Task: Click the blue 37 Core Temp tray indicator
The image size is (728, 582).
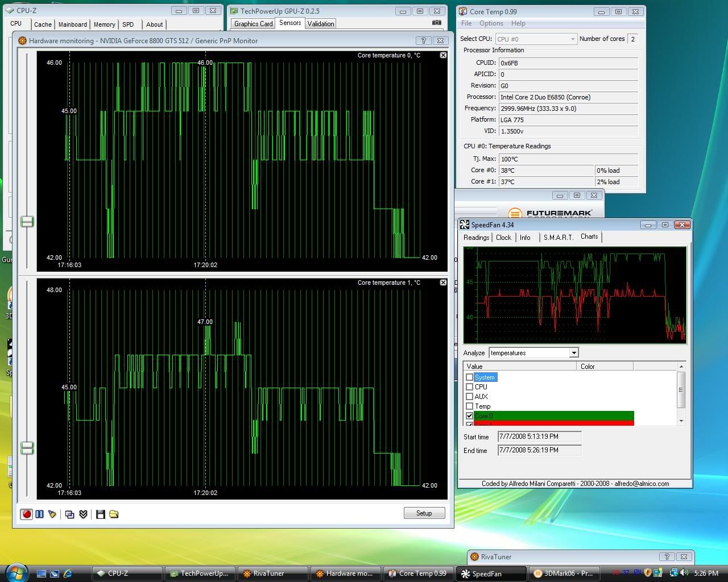Action: tap(626, 573)
